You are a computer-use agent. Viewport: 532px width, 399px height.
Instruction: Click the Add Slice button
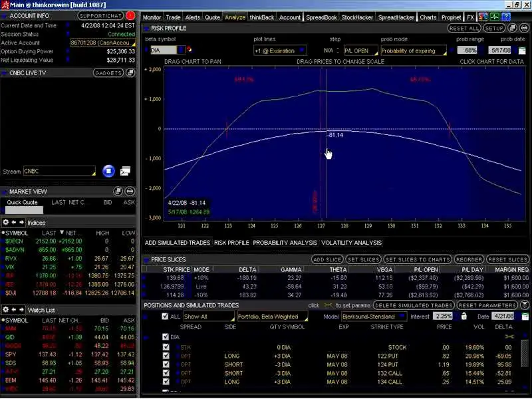(x=327, y=259)
